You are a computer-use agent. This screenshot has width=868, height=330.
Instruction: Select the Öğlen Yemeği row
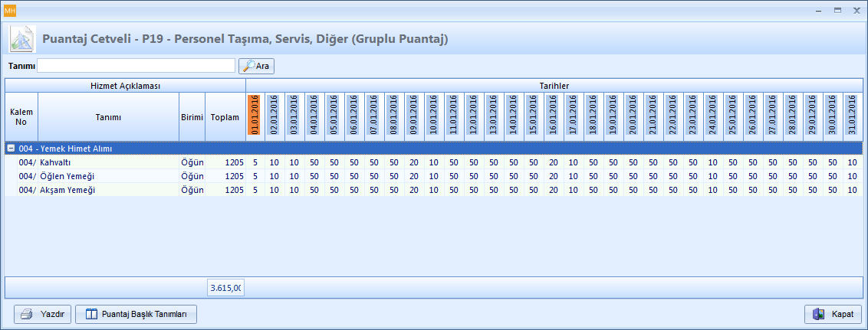click(107, 176)
